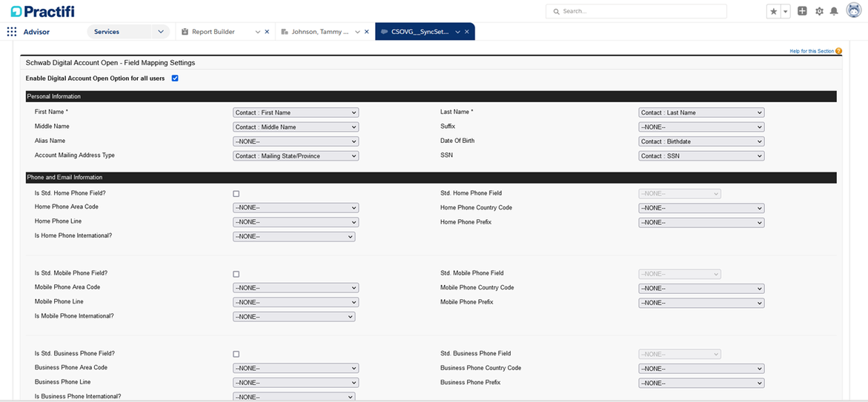Click the Personal Information section header
This screenshot has height=402, width=868.
pos(431,96)
